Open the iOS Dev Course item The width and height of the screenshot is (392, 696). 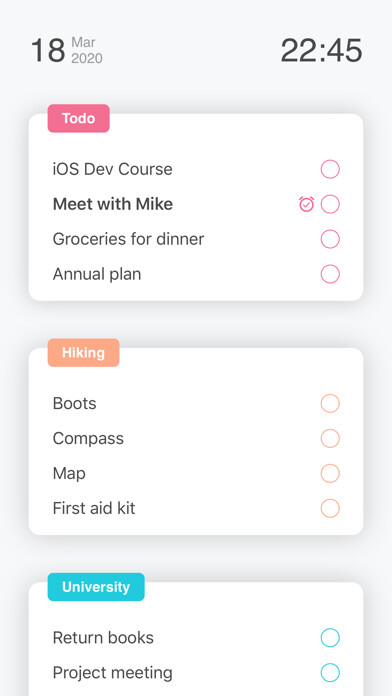113,169
